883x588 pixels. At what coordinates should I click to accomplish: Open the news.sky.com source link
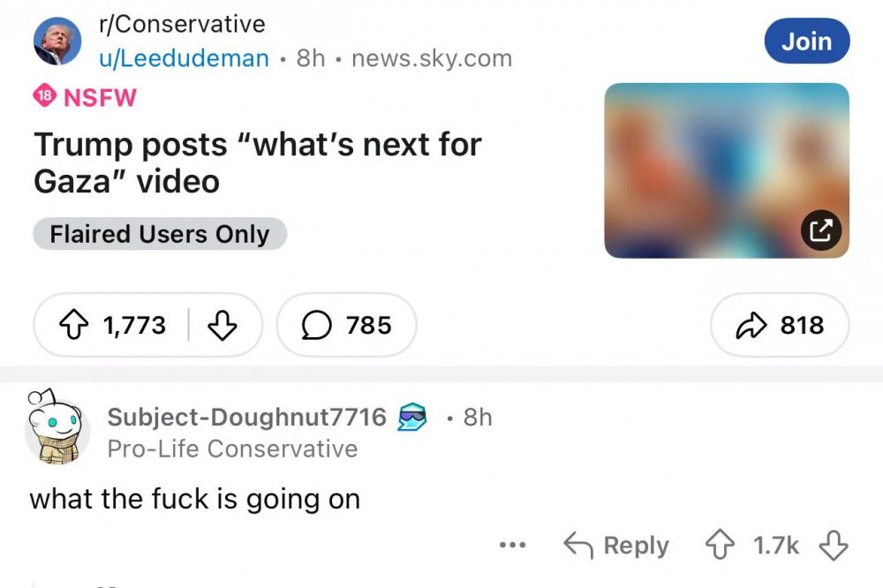click(432, 58)
